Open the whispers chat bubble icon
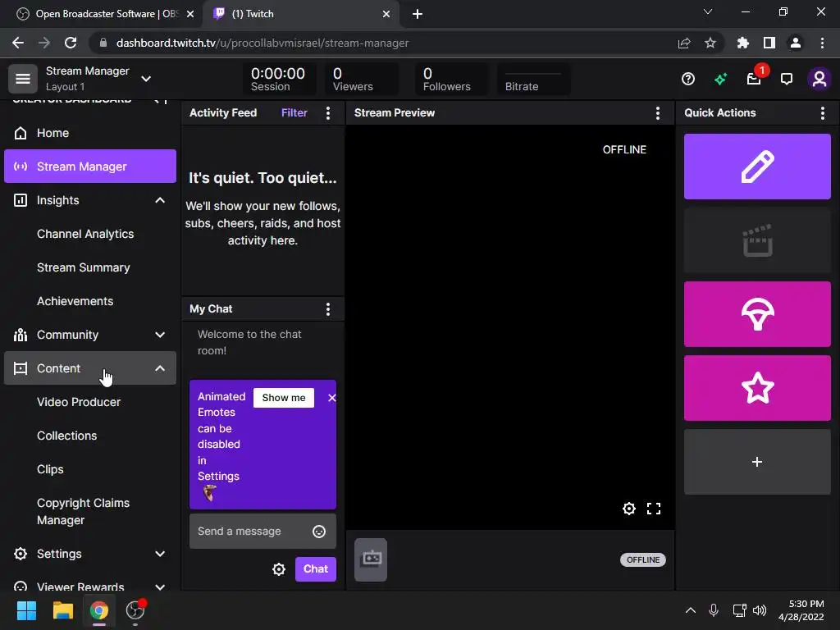The height and width of the screenshot is (630, 840). click(787, 80)
